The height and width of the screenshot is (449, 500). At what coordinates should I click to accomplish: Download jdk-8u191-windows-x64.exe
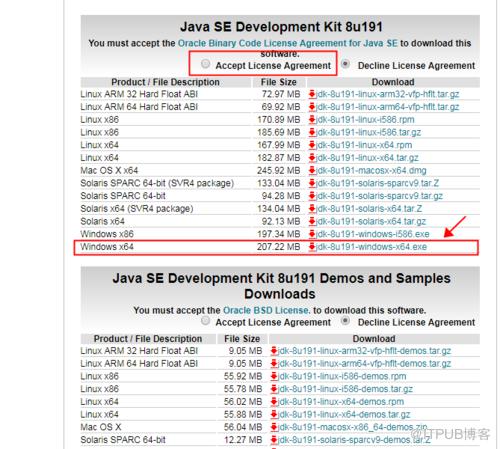371,247
